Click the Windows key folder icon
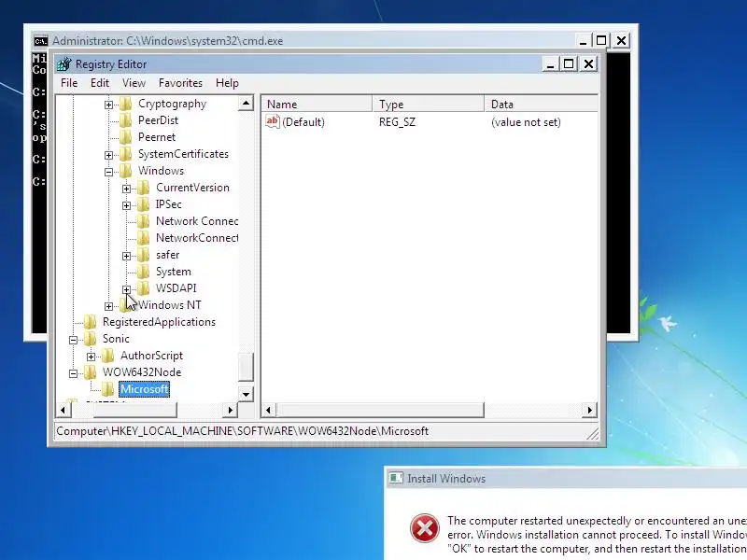The image size is (747, 560). [x=125, y=171]
